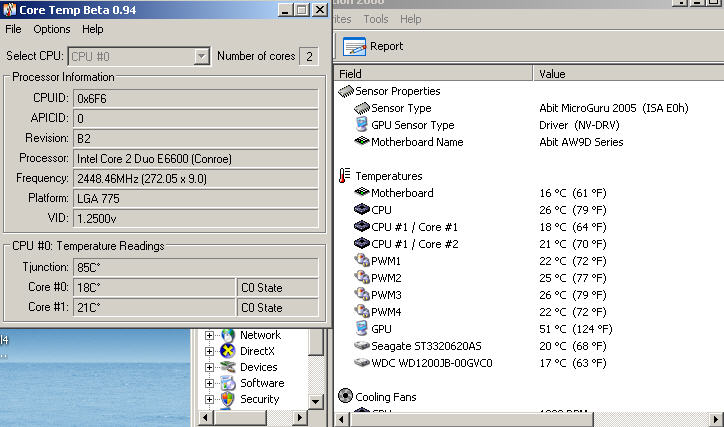Click tree panel scroll right arrow
Viewport: 724px width, 427px height.
300,418
